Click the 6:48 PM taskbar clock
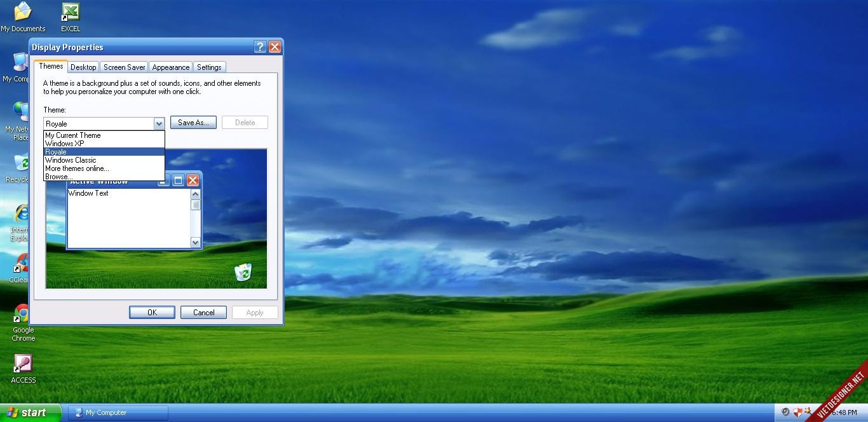This screenshot has width=868, height=422. tap(844, 412)
